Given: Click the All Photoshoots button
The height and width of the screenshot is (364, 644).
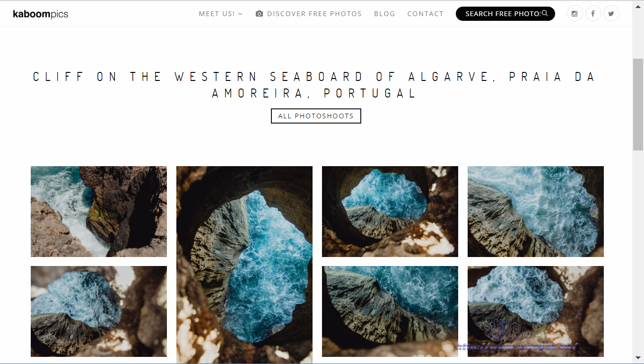Looking at the screenshot, I should tap(316, 116).
